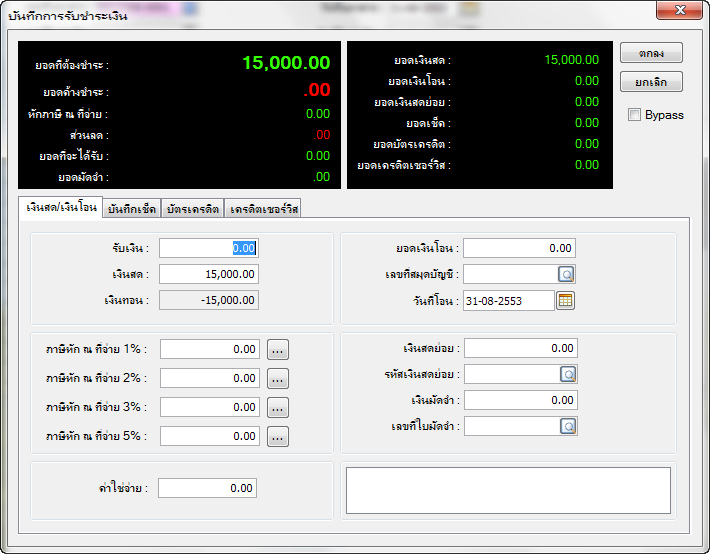
Task: Open petty cash code lookup icon
Action: click(x=568, y=375)
